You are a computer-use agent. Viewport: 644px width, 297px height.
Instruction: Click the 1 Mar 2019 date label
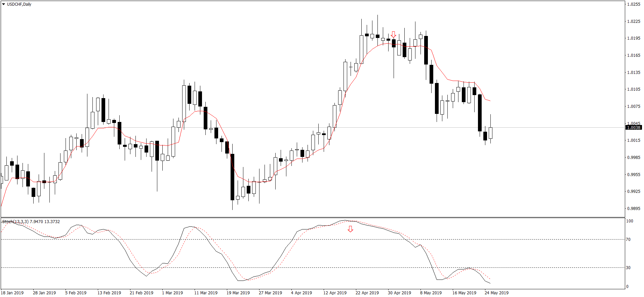tap(172, 293)
